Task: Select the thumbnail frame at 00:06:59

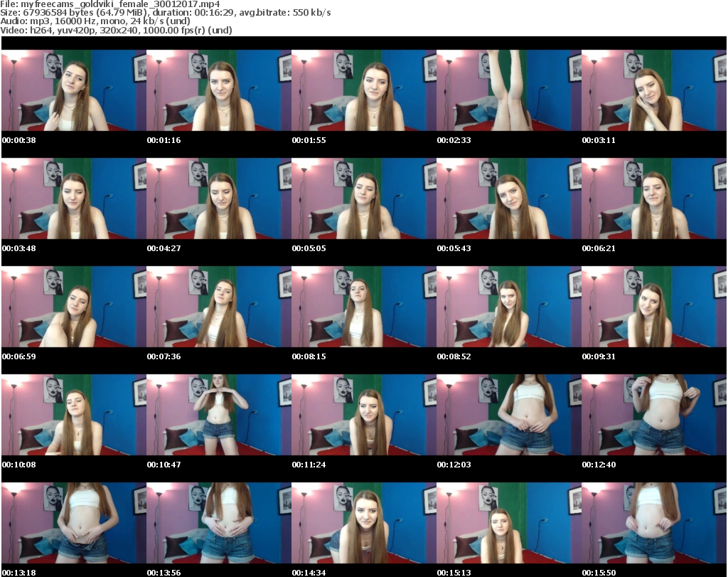Action: (74, 307)
